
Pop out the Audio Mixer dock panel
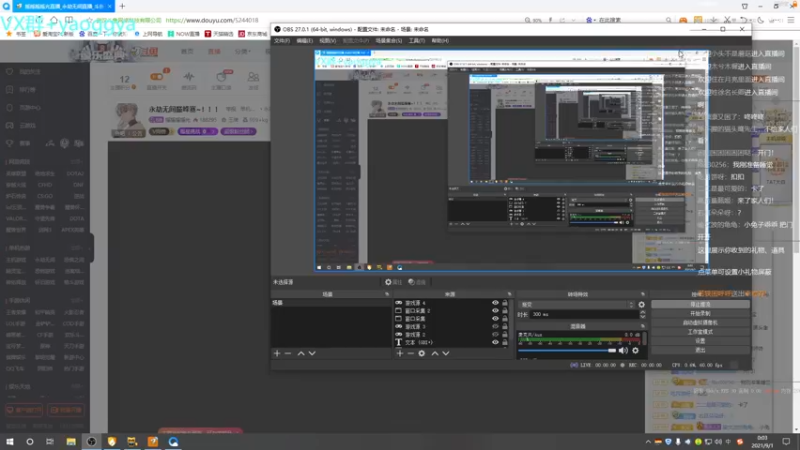(x=642, y=326)
